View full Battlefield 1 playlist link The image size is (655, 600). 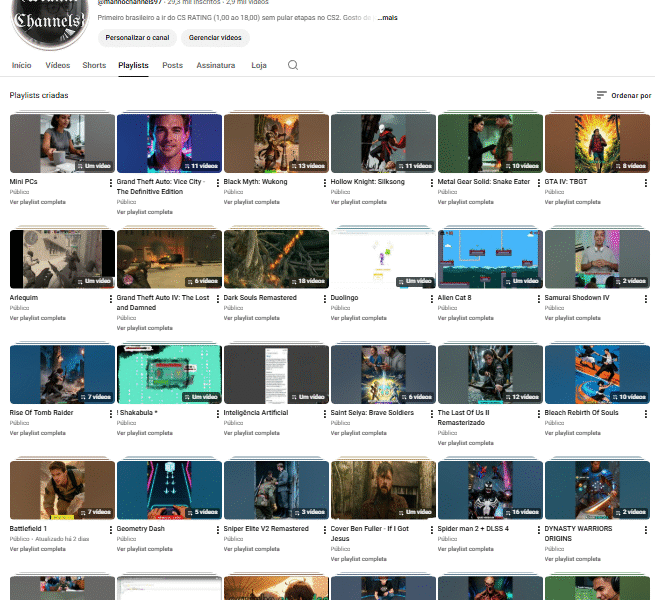[x=38, y=549]
